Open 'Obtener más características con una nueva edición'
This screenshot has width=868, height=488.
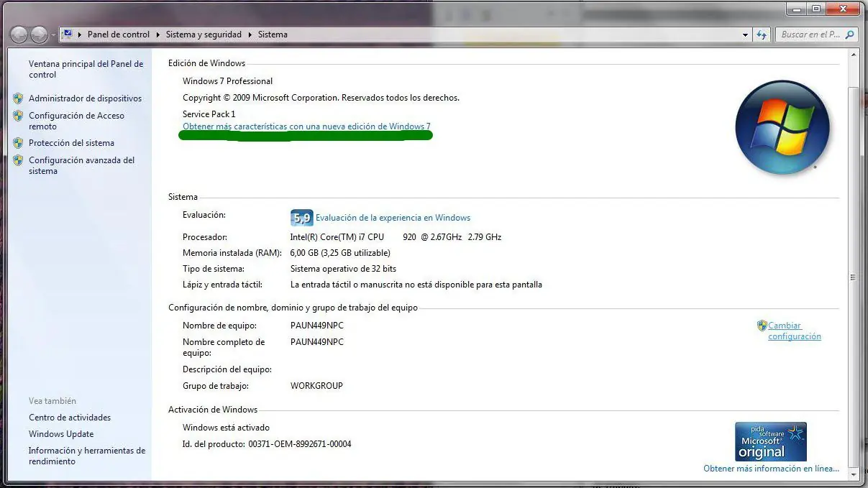(x=305, y=126)
